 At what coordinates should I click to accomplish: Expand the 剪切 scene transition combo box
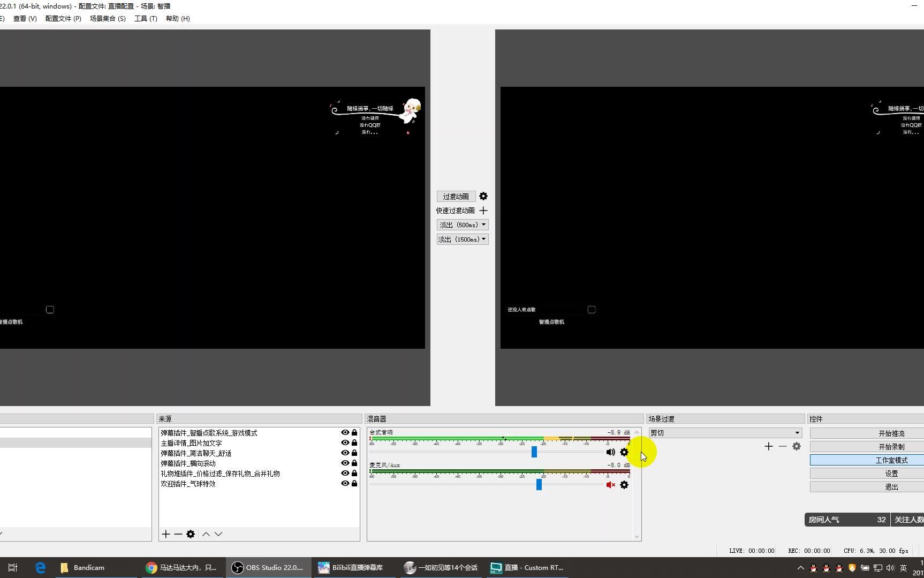click(725, 433)
